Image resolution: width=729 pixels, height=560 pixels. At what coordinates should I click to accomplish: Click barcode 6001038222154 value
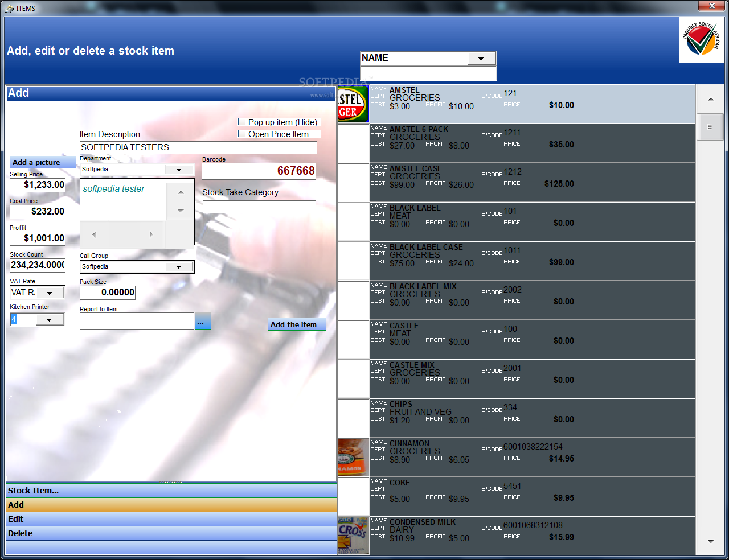(533, 447)
